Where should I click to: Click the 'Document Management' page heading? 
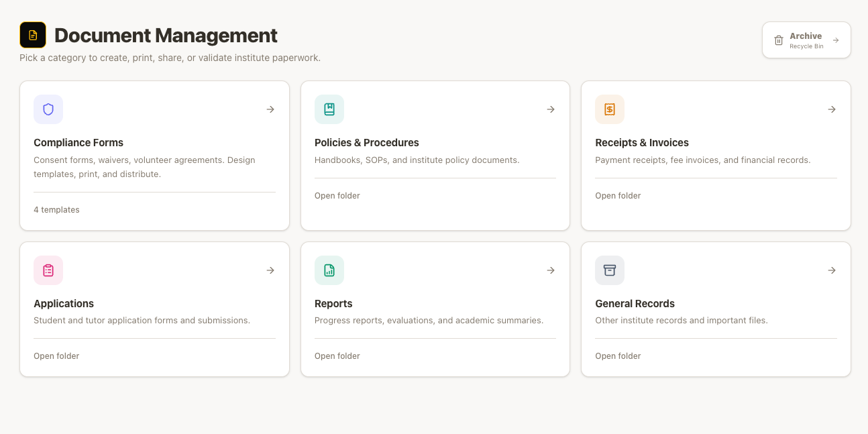(166, 35)
